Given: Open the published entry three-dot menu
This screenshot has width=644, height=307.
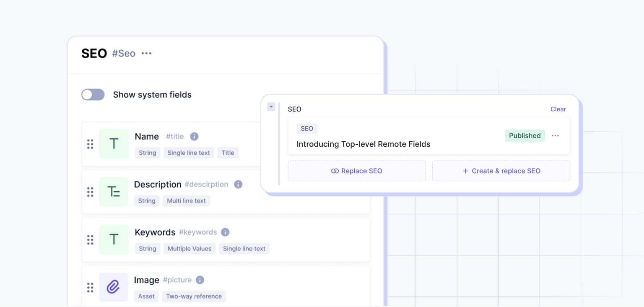Looking at the screenshot, I should pos(556,135).
